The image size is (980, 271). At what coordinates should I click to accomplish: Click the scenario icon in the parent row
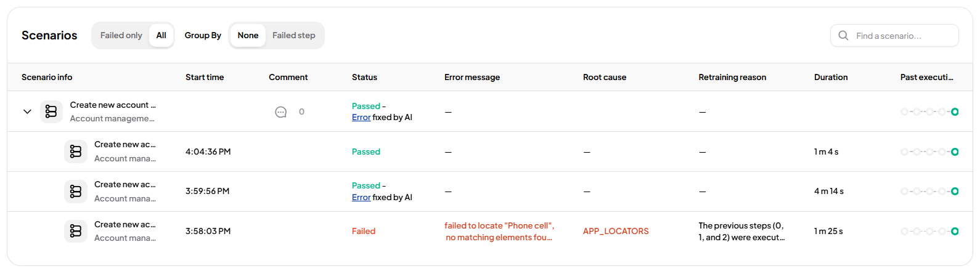pyautogui.click(x=51, y=111)
